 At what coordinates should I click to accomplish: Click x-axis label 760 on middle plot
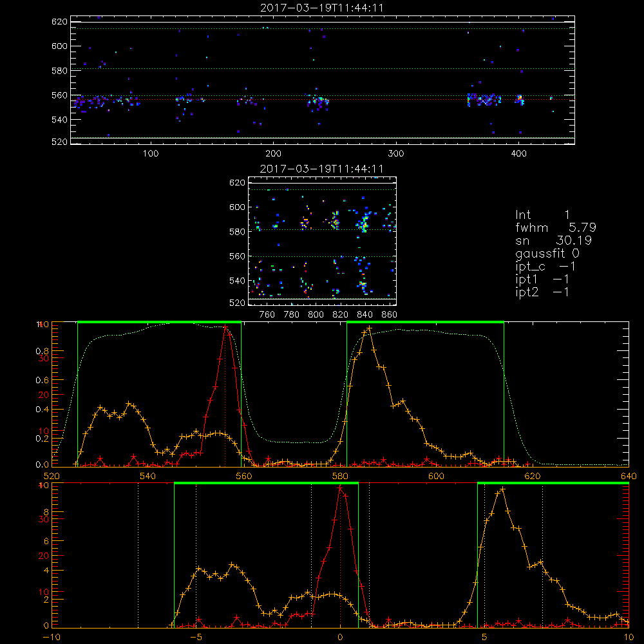[267, 315]
